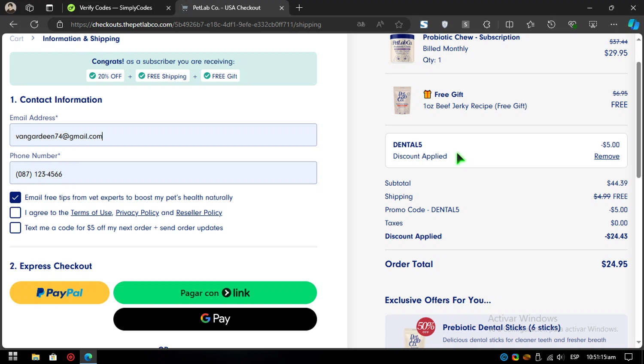
Task: Open the Favorites list
Action: point(531,24)
